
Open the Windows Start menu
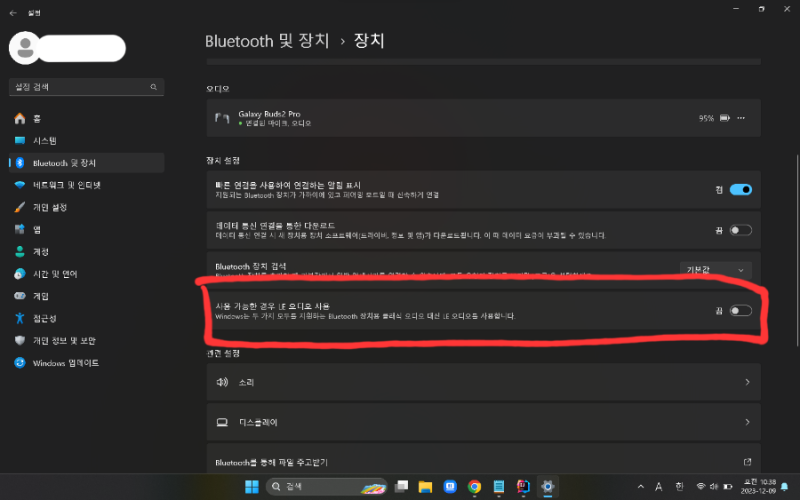(x=252, y=487)
